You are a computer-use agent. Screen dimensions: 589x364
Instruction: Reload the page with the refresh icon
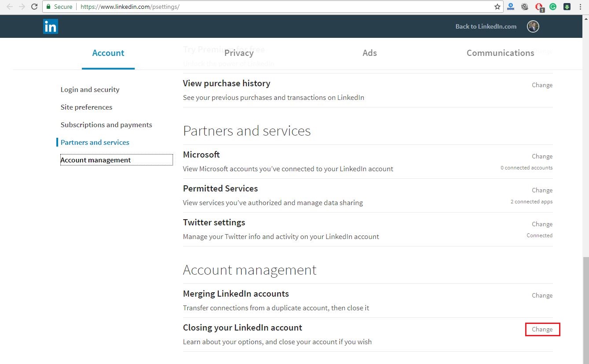[34, 7]
